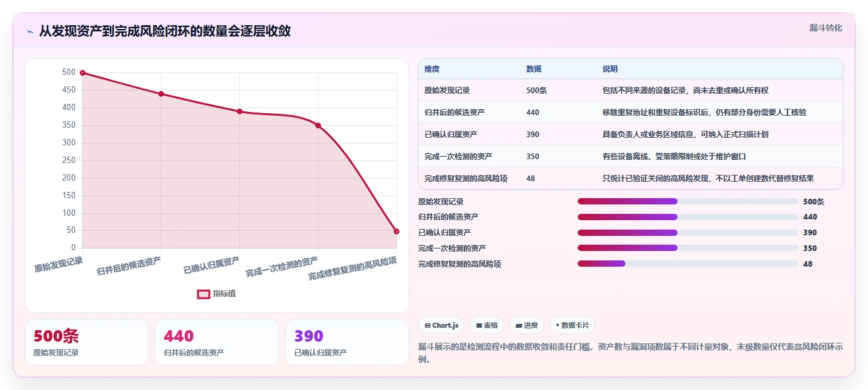Click the table value 350
The height and width of the screenshot is (390, 868).
pyautogui.click(x=532, y=157)
